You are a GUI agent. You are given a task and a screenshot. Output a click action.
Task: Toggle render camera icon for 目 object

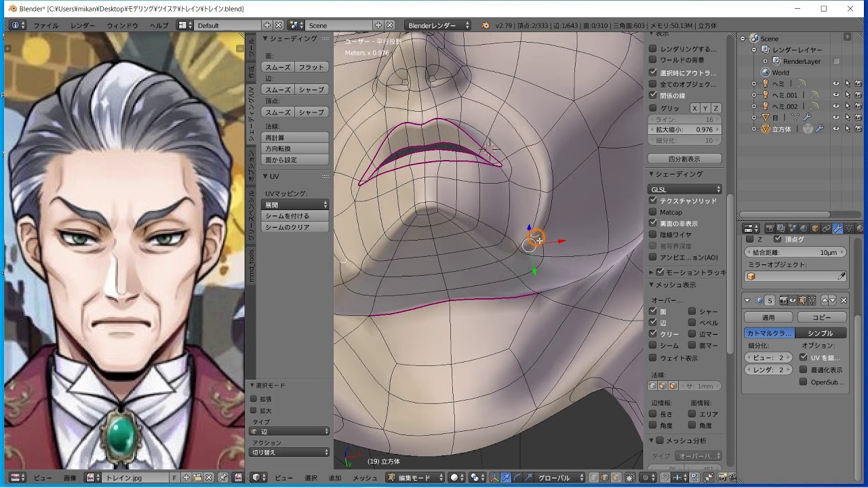point(859,117)
